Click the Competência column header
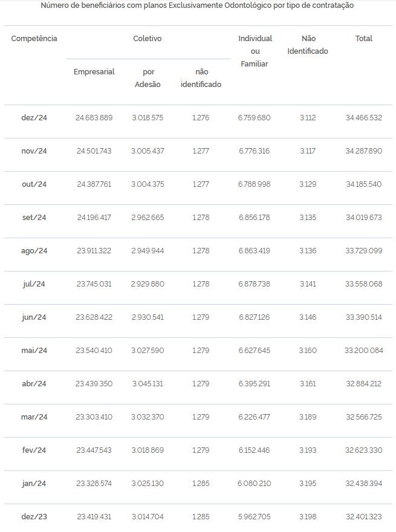The width and height of the screenshot is (396, 532). [x=34, y=38]
